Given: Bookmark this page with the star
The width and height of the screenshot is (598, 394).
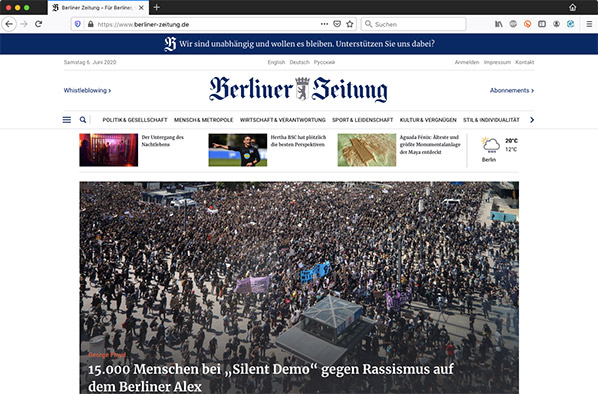Looking at the screenshot, I should [x=350, y=24].
